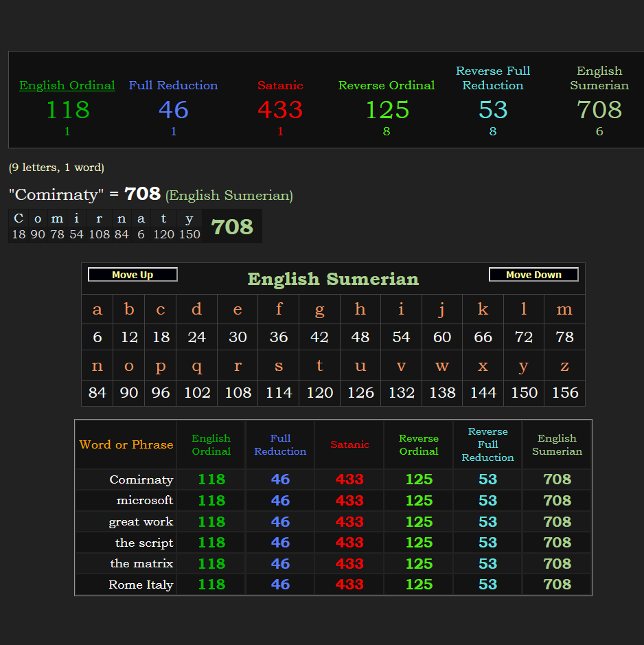Click the large 53 Reverse Full Reduction value
The height and width of the screenshot is (645, 644).
click(493, 110)
